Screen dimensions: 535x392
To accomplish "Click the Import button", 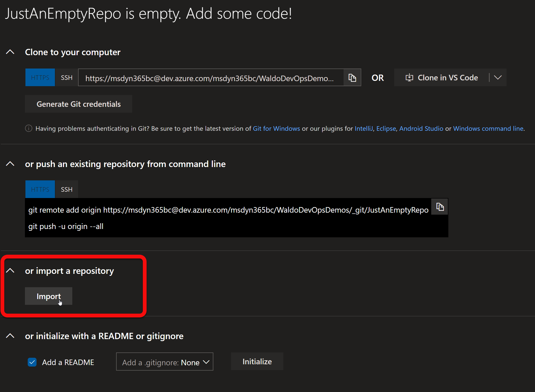I will [48, 296].
